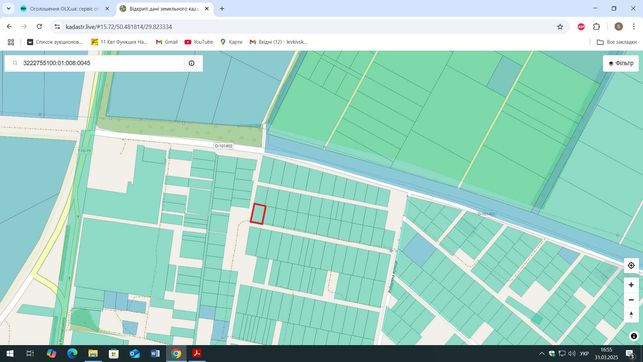Open the Gmail bookmark
The width and height of the screenshot is (643, 362).
tap(166, 42)
